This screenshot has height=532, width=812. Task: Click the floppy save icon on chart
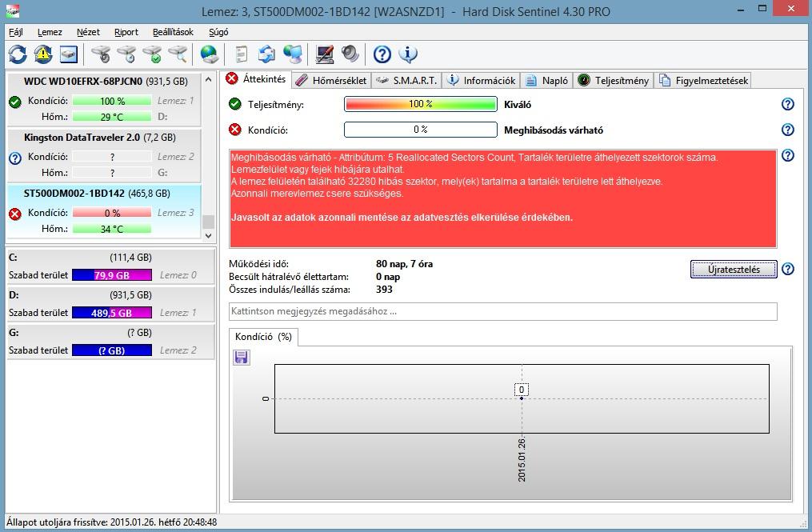point(242,357)
